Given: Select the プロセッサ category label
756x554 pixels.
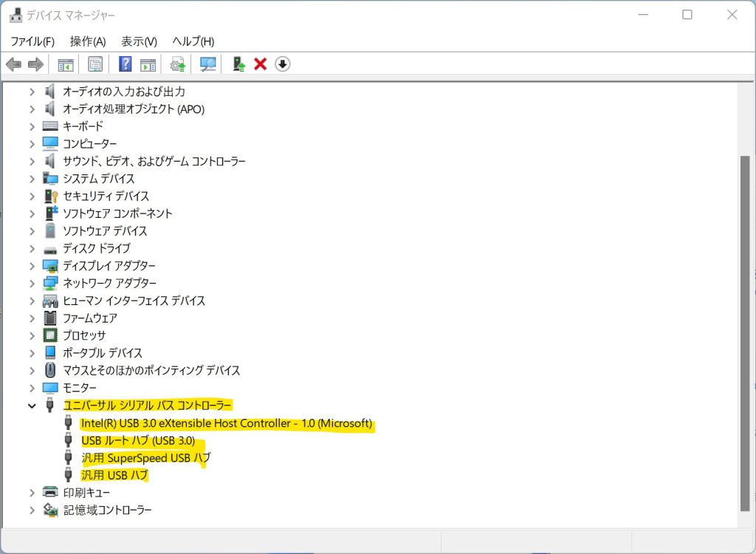Looking at the screenshot, I should tap(84, 335).
